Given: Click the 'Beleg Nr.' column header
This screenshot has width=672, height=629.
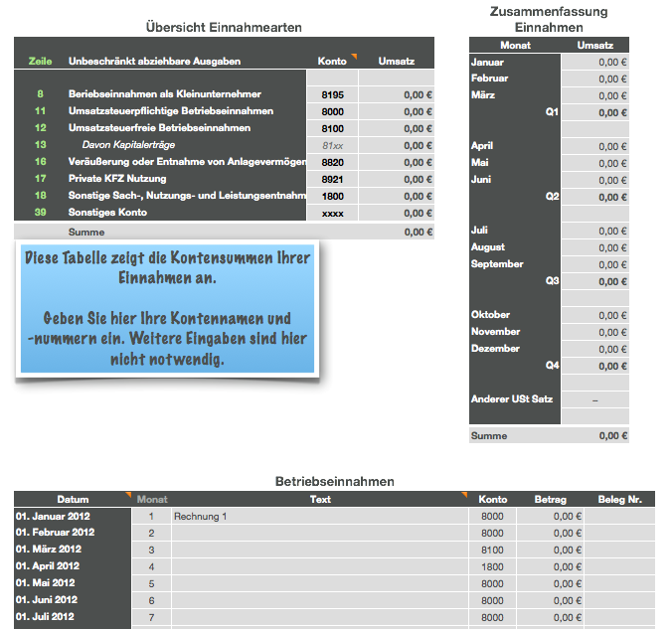Looking at the screenshot, I should pos(621,500).
